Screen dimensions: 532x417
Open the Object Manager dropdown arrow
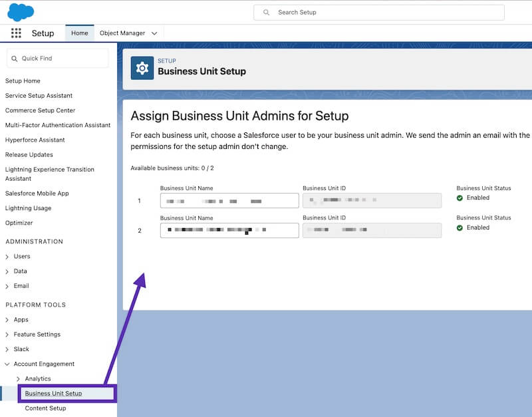coord(153,33)
